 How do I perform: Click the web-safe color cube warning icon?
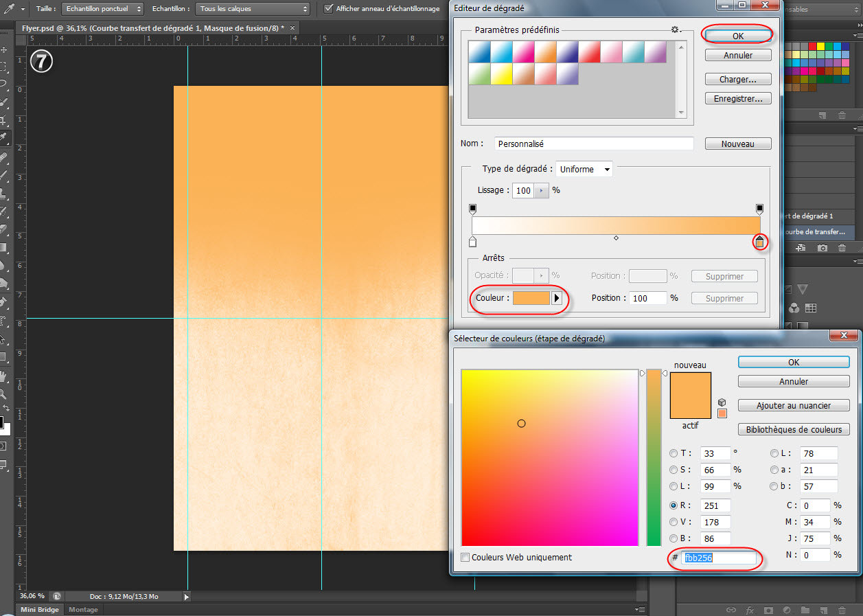(x=722, y=402)
